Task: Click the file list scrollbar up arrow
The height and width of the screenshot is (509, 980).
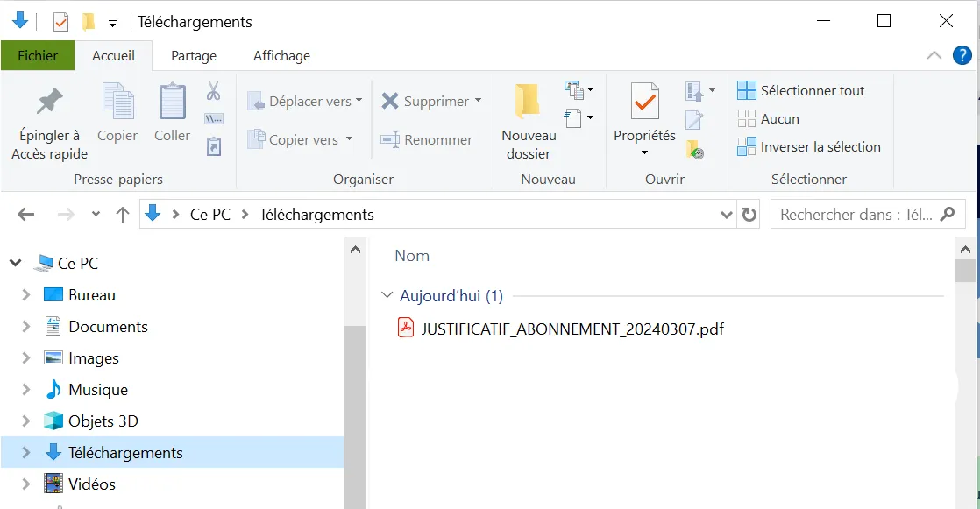Action: tap(965, 250)
